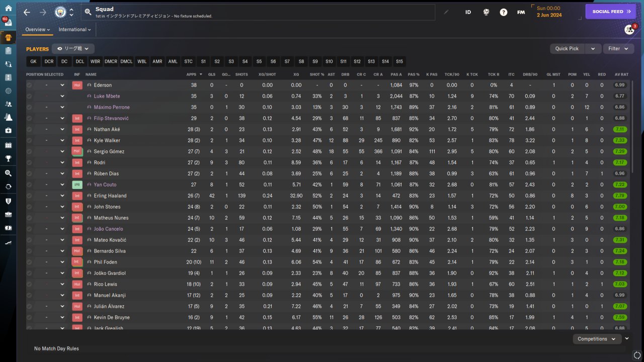Open the リーグ戦 view dropdown

[x=73, y=49]
